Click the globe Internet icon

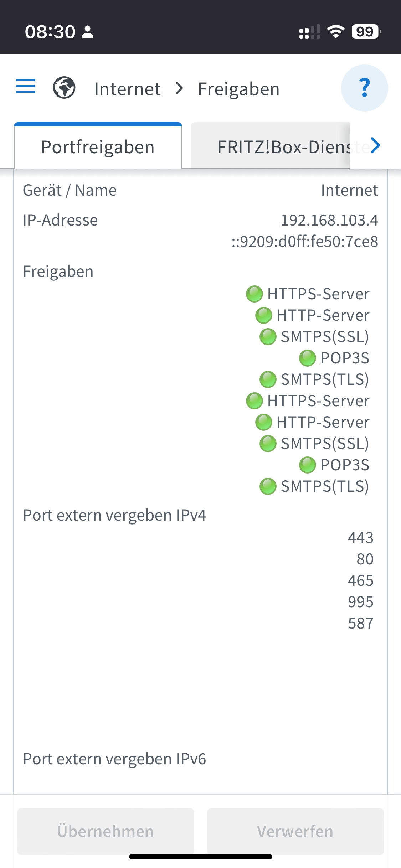click(64, 88)
